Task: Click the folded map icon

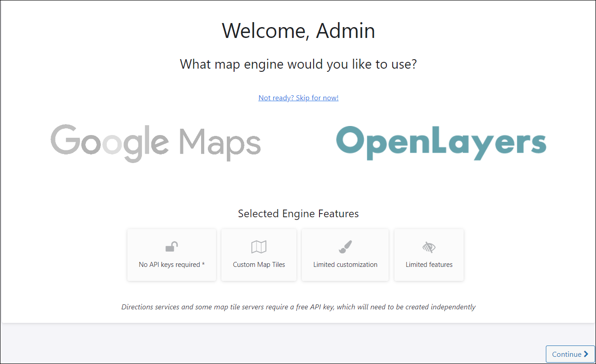Action: (259, 247)
